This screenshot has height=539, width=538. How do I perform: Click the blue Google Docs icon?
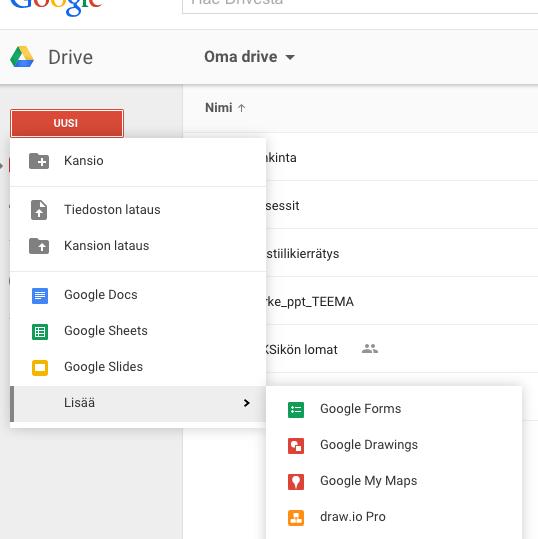click(40, 296)
